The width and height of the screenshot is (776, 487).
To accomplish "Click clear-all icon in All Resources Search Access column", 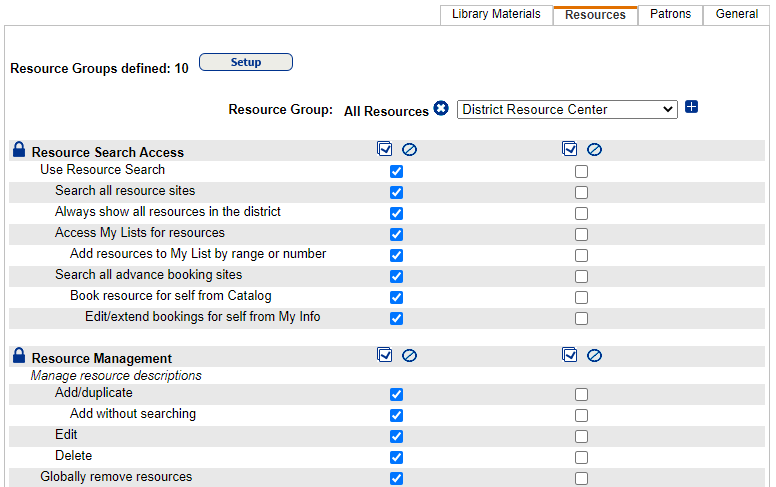I will (409, 150).
